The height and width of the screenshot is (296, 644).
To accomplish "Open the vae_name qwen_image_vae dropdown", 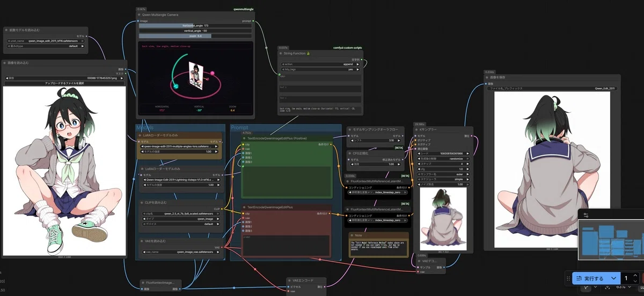I will point(180,251).
